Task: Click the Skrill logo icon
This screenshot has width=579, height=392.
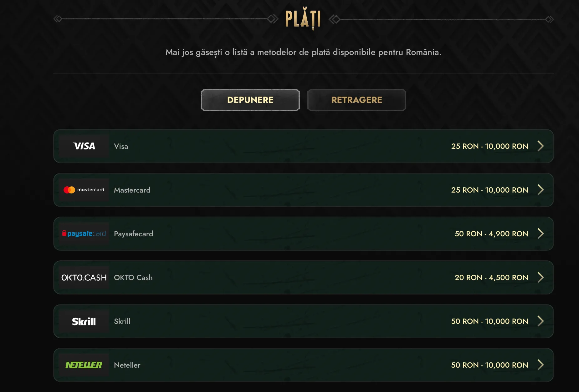Action: click(x=84, y=321)
